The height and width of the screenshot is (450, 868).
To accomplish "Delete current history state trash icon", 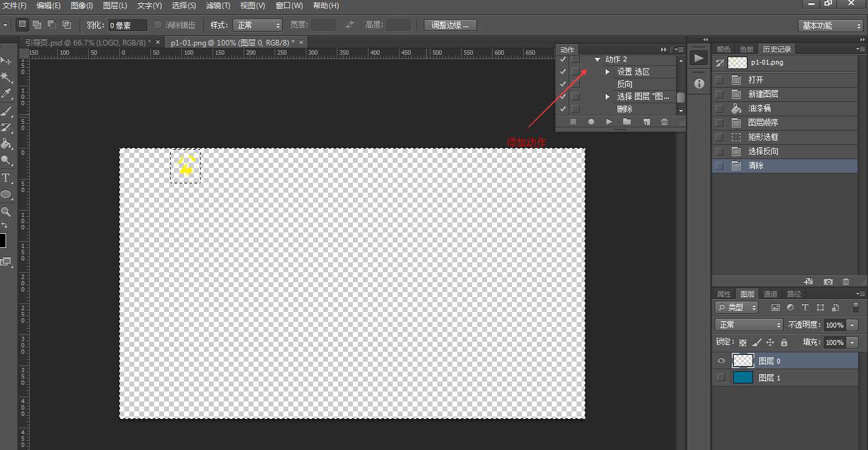I will point(846,282).
